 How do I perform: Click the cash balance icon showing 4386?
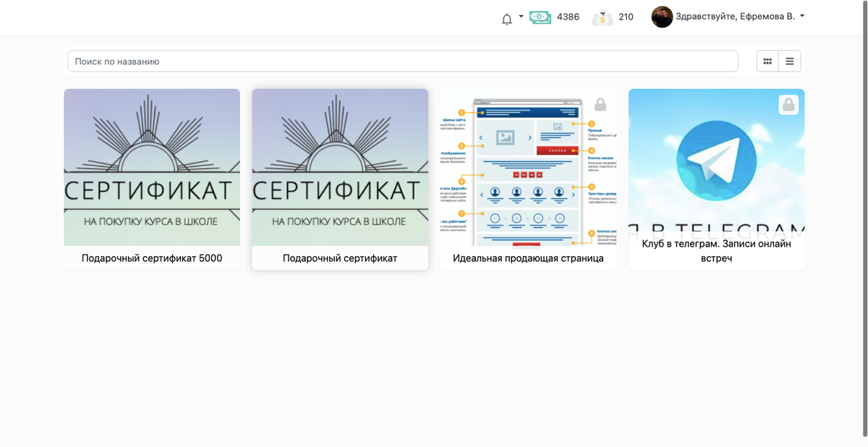pos(539,17)
